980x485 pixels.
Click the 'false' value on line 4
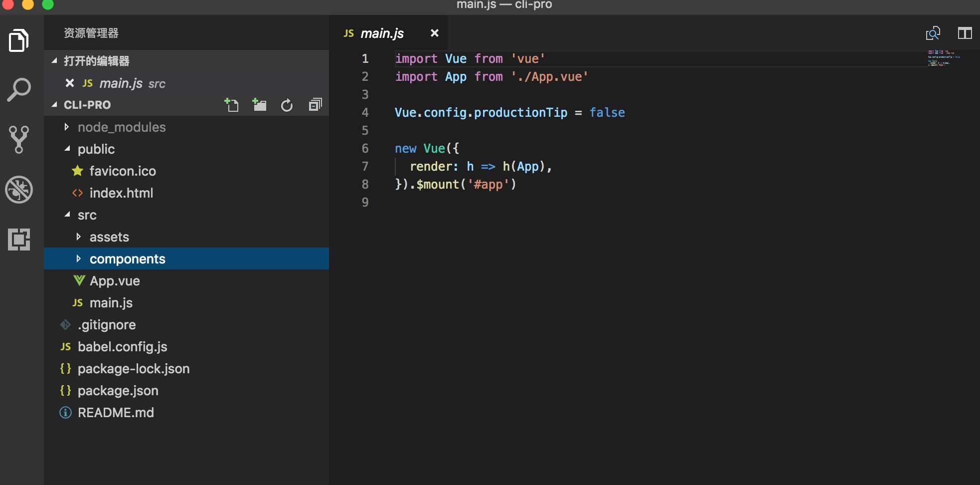click(607, 112)
